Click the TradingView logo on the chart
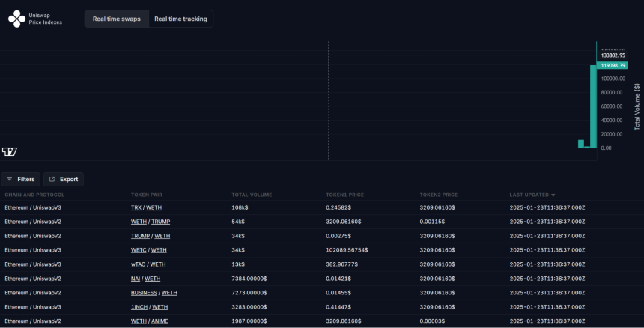 [10, 152]
